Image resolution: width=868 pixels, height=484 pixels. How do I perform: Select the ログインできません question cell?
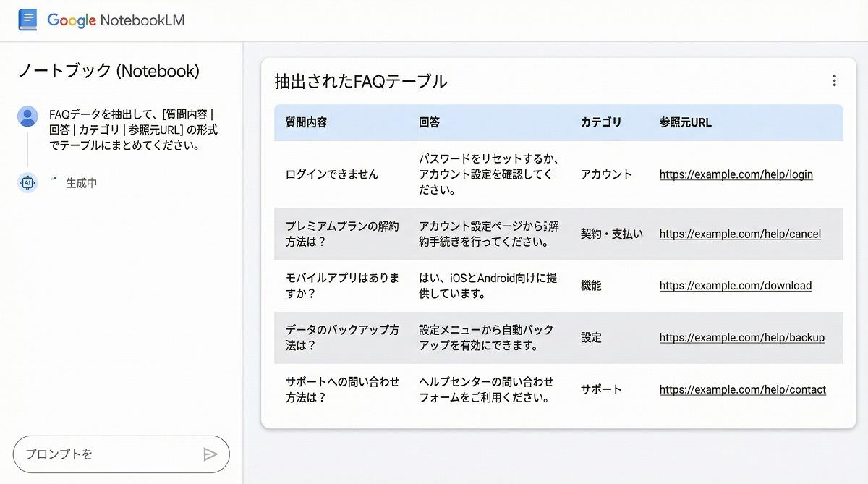(x=332, y=174)
